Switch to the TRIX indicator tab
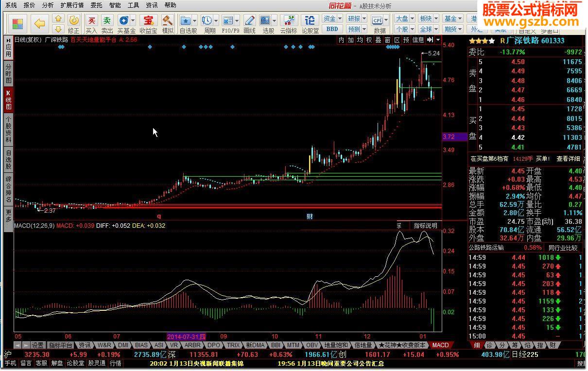This screenshot has width=588, height=371. pyautogui.click(x=233, y=345)
